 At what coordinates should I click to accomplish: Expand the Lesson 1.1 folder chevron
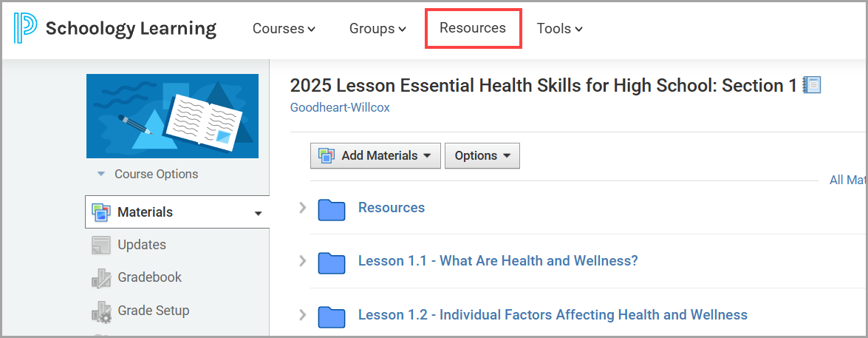[x=301, y=261]
